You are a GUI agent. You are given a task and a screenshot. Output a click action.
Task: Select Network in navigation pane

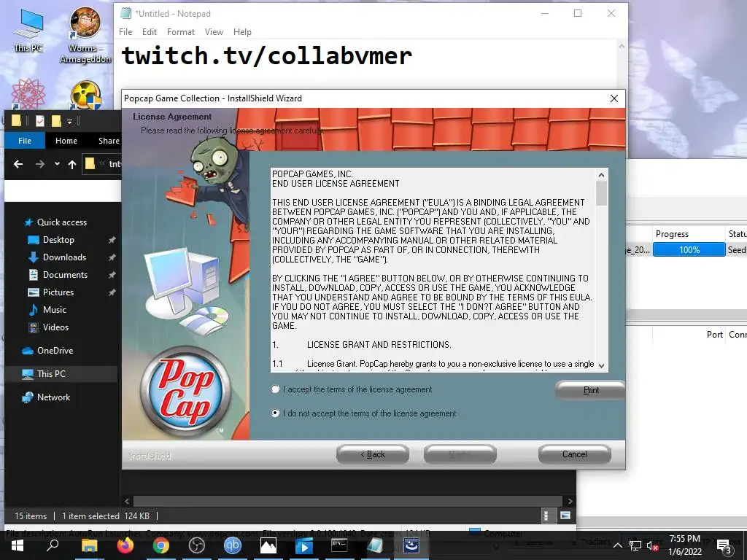[x=53, y=397]
